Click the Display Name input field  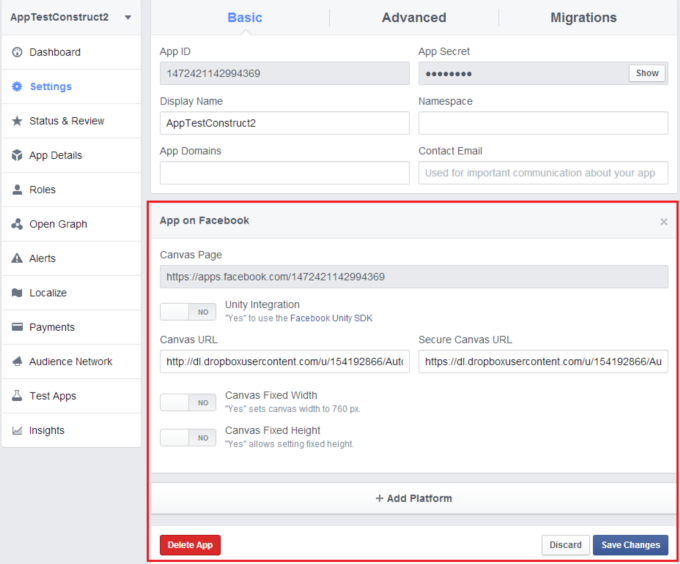(x=284, y=123)
